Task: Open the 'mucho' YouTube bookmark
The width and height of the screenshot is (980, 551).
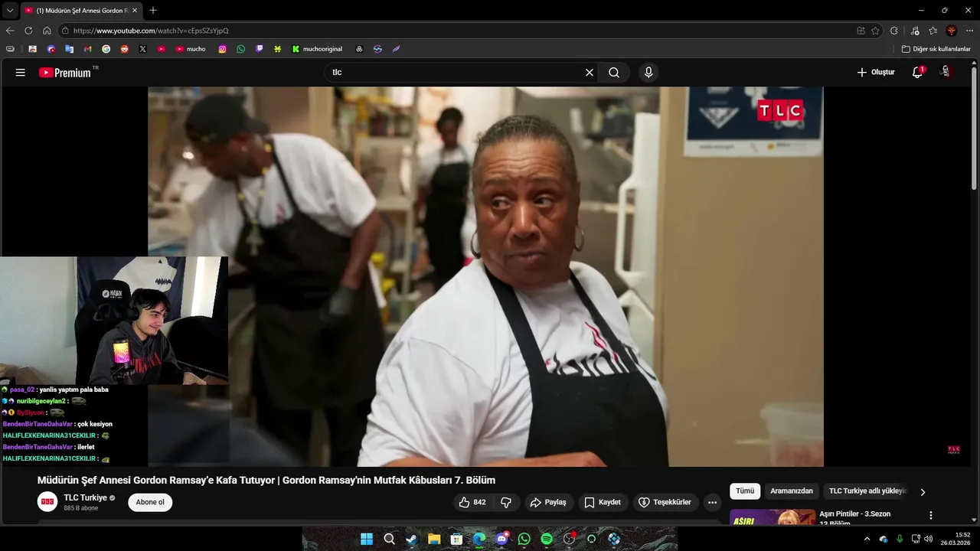Action: [x=191, y=49]
